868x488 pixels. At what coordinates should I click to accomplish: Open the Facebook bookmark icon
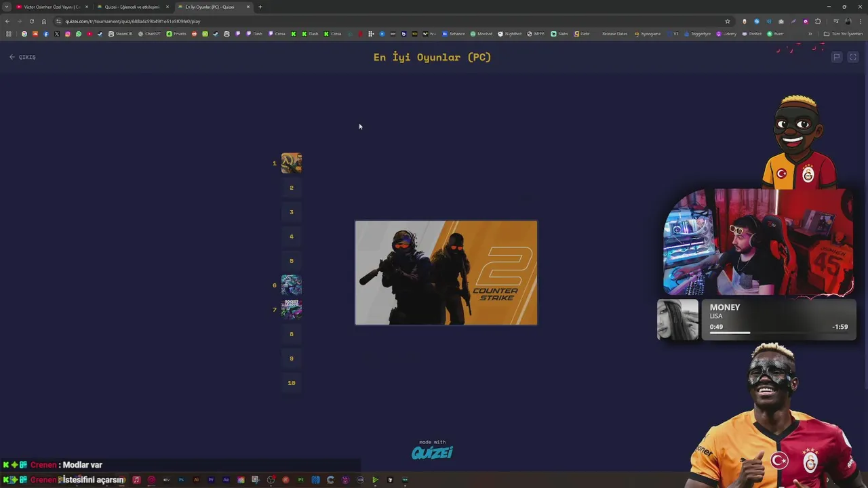click(x=45, y=34)
